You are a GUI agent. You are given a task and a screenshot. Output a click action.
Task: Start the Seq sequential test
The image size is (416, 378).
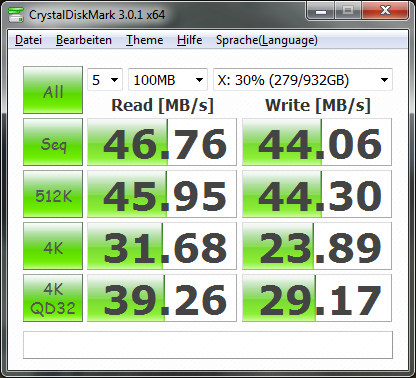tap(53, 142)
